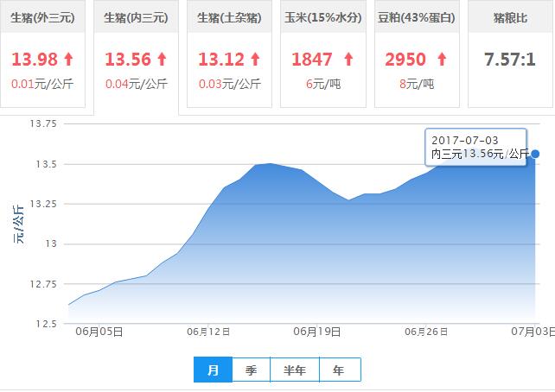Image resolution: width=555 pixels, height=392 pixels.
Task: Switch chart range to 季
Action: (x=251, y=370)
